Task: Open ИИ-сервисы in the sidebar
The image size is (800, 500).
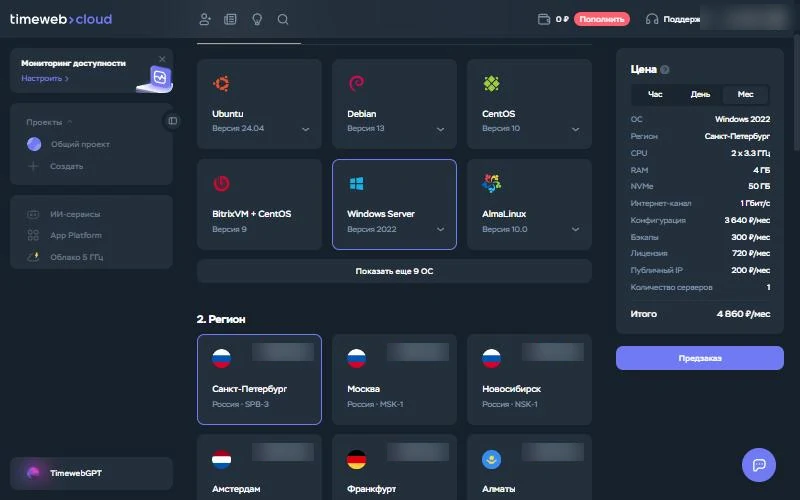Action: click(x=74, y=214)
